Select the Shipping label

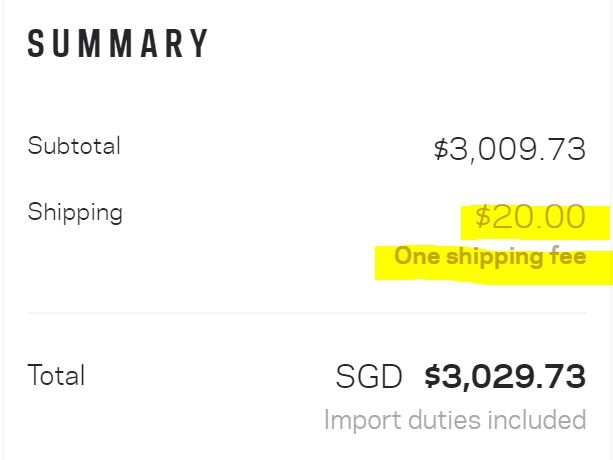point(75,213)
